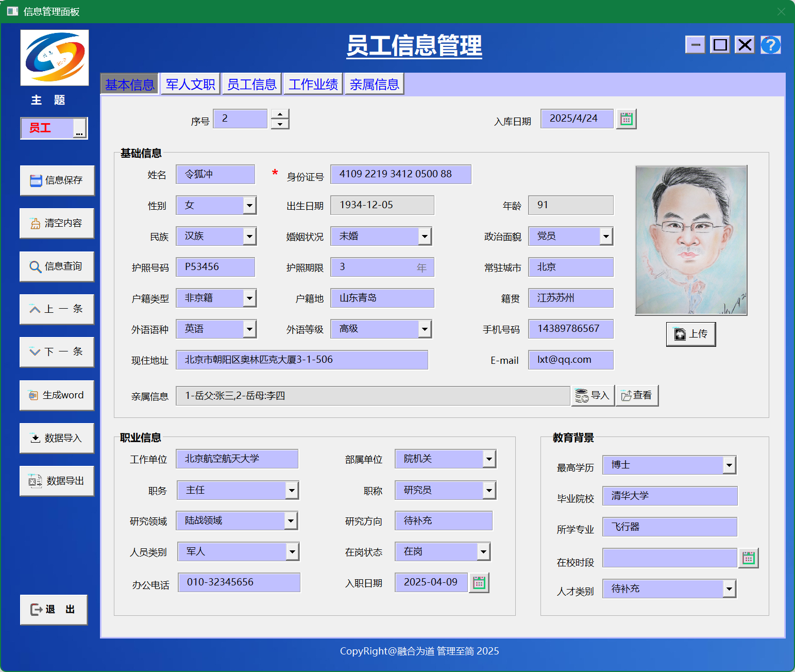Expand the 民族 dropdown
The height and width of the screenshot is (672, 795).
[x=249, y=236]
